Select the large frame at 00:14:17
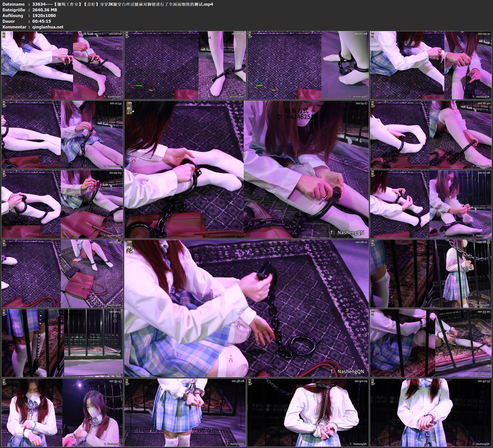Screen dimensions: 493x448 click(x=246, y=169)
